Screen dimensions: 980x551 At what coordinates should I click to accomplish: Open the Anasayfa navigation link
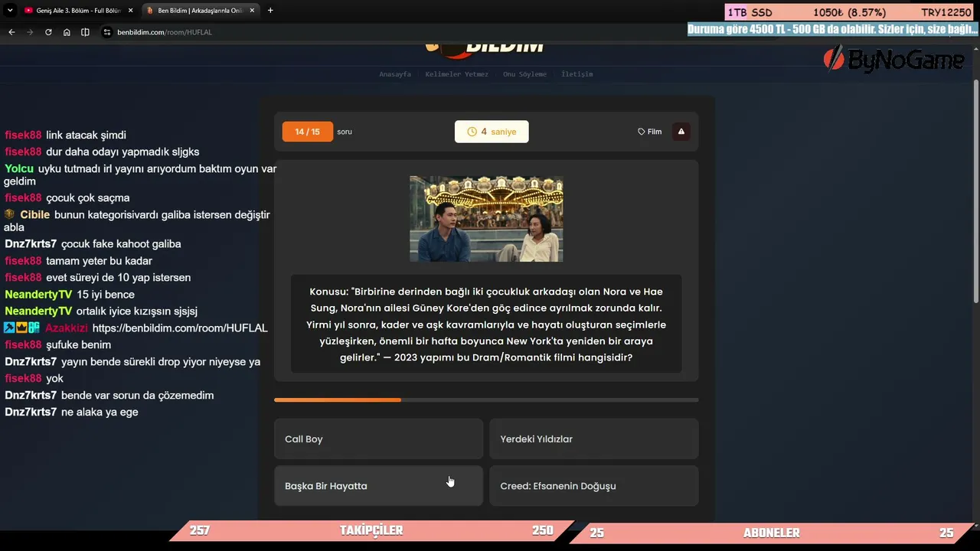click(395, 74)
